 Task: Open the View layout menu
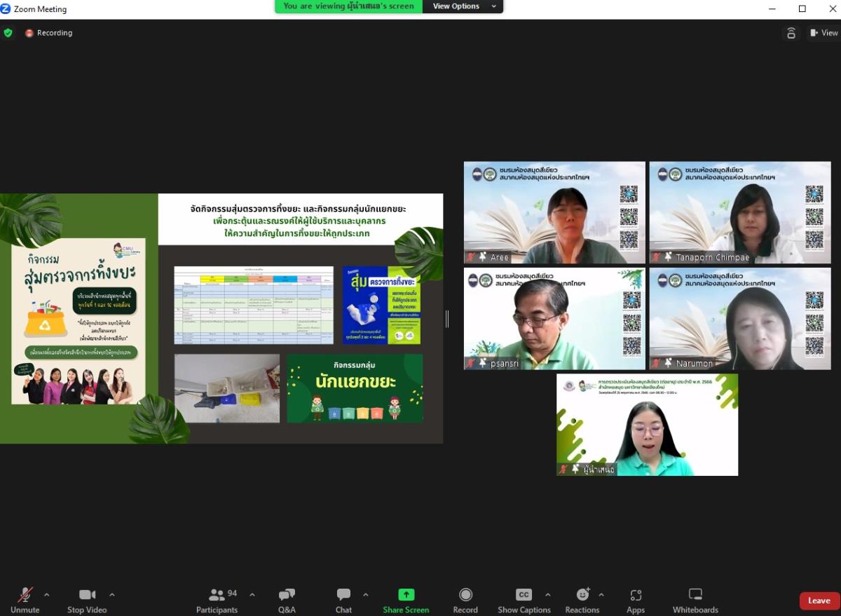click(x=823, y=33)
